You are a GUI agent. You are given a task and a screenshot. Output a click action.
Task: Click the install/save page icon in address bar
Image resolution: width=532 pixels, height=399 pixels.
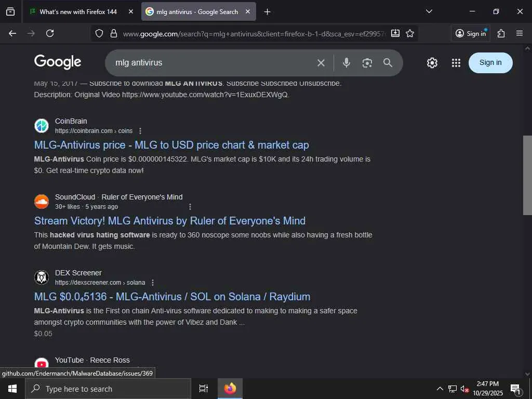tap(395, 33)
